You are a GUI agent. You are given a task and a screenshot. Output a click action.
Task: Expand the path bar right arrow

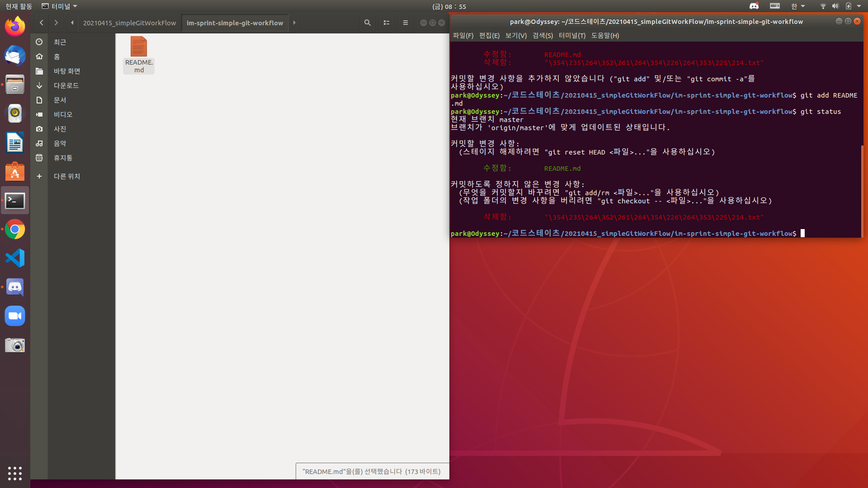tap(294, 23)
